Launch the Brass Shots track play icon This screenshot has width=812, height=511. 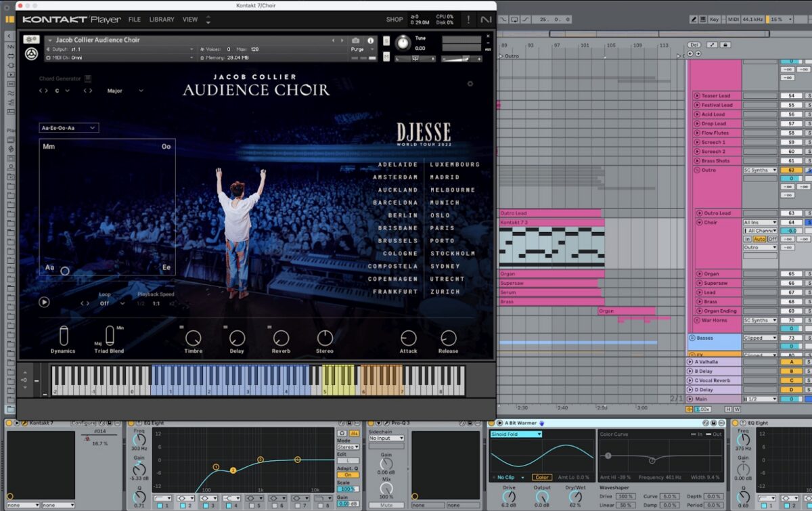pyautogui.click(x=696, y=161)
